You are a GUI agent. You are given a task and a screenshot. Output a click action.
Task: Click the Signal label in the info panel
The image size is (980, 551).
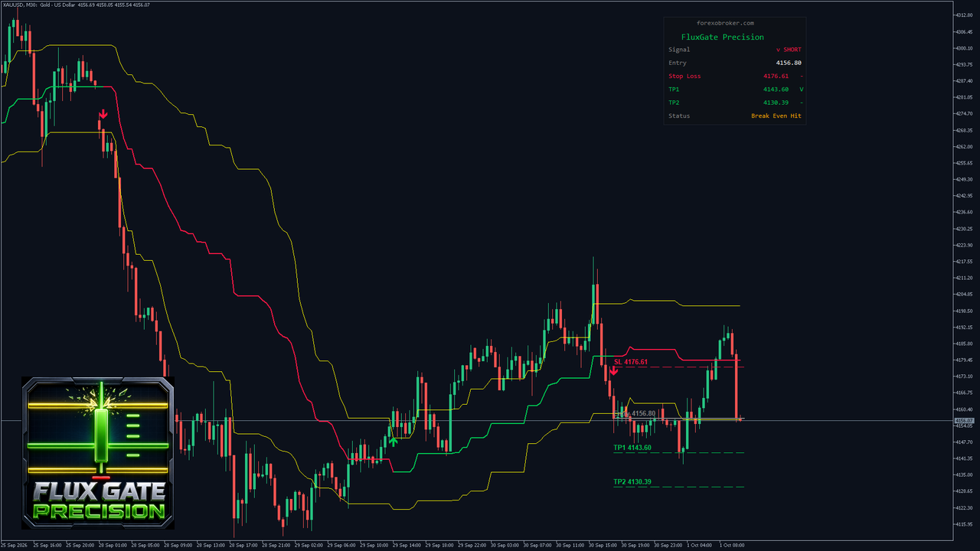[x=679, y=50]
